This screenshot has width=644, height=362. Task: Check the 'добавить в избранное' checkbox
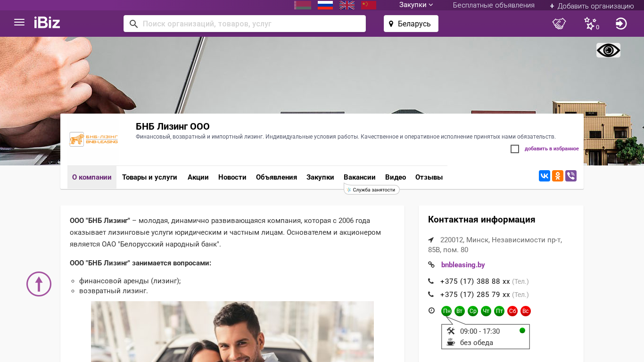click(x=515, y=149)
